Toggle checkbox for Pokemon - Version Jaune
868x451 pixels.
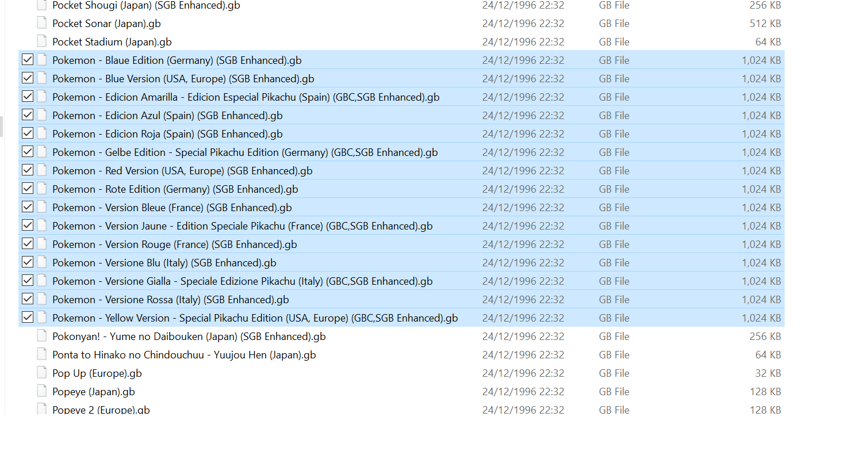coord(27,225)
